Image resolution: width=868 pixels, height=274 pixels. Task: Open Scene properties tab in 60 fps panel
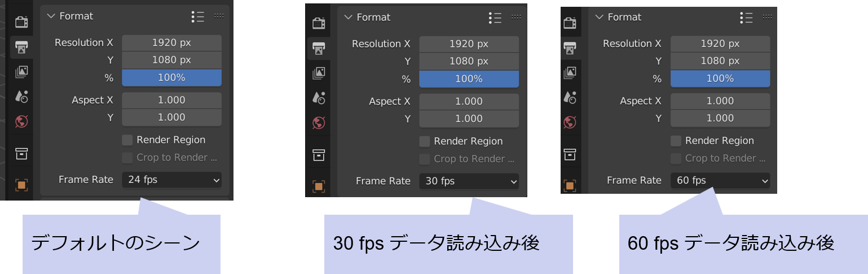570,97
